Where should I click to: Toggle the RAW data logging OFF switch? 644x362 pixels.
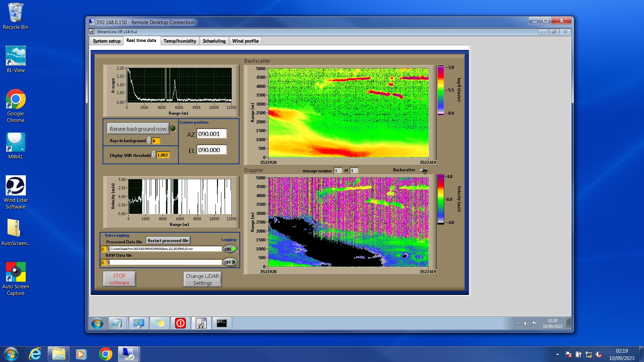(x=230, y=262)
